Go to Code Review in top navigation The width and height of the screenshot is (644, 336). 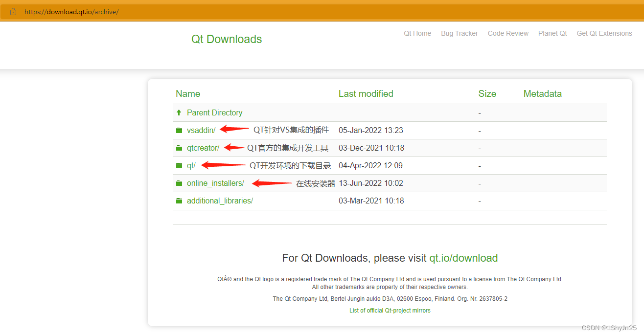coord(508,33)
